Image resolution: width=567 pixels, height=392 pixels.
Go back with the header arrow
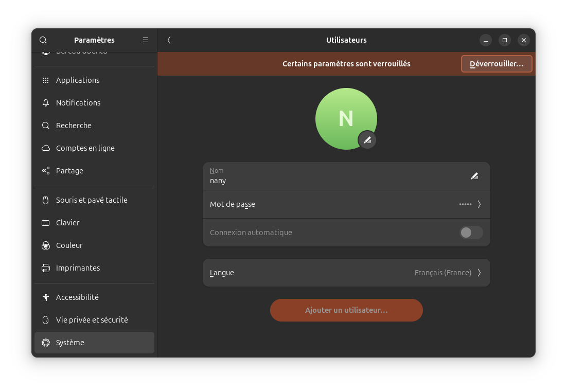click(x=169, y=40)
